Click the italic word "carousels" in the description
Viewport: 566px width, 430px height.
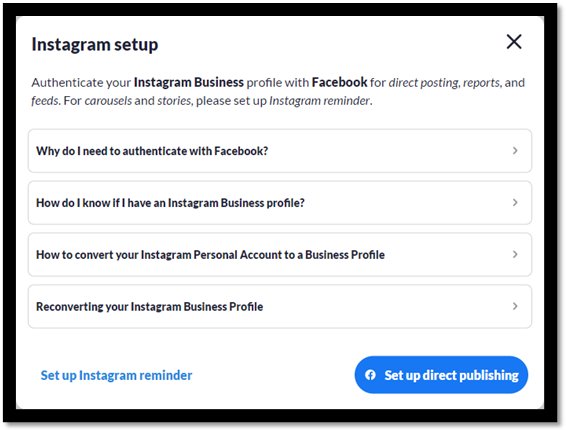click(x=108, y=101)
